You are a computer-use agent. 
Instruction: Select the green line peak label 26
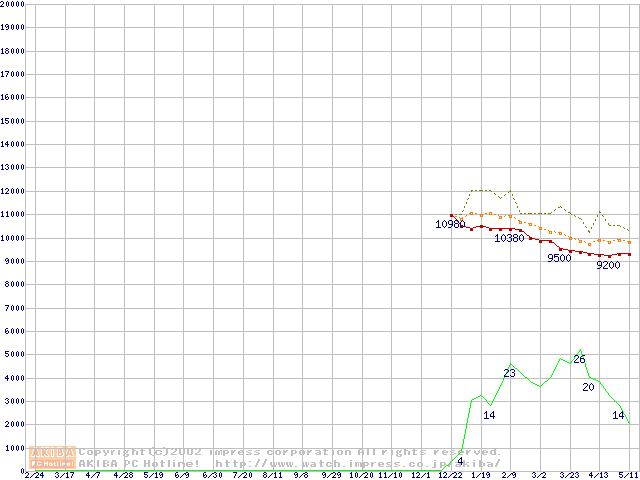click(579, 360)
